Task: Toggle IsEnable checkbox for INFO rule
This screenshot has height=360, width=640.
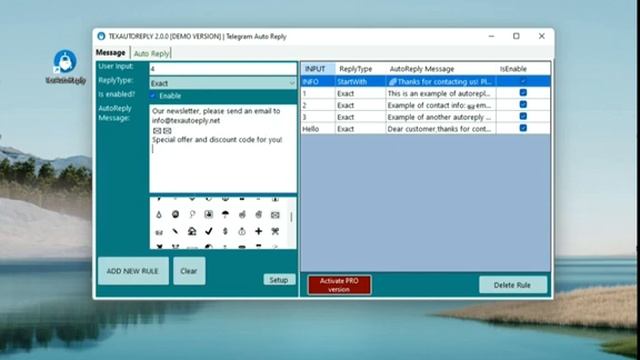Action: [523, 81]
